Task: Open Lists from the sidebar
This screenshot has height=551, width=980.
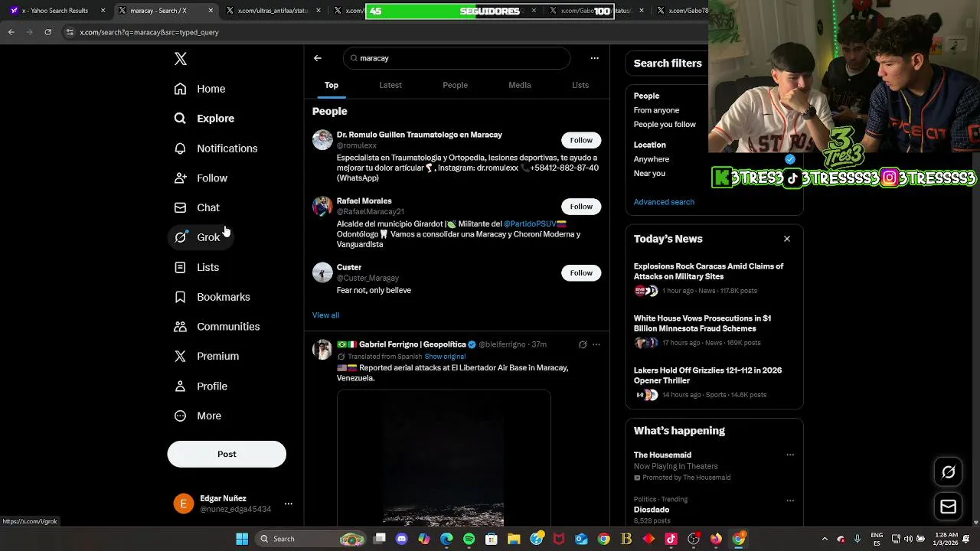Action: click(x=197, y=267)
